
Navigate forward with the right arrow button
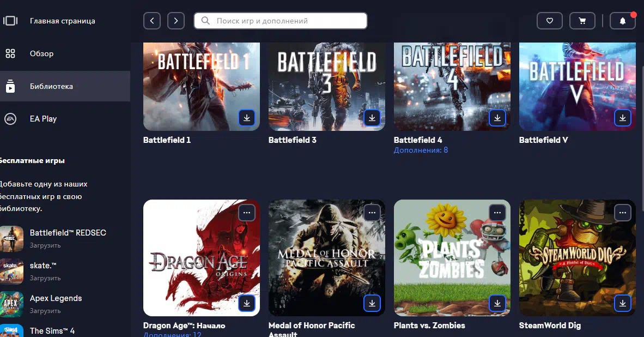(x=175, y=21)
